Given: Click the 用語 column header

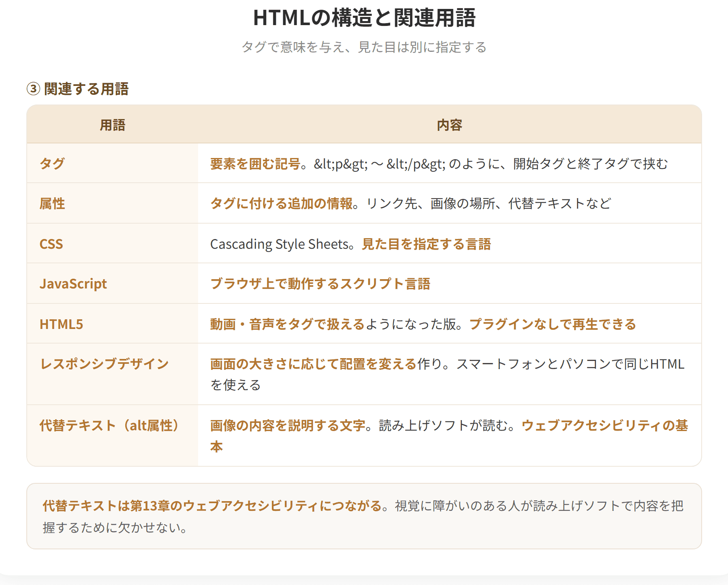Looking at the screenshot, I should point(113,125).
